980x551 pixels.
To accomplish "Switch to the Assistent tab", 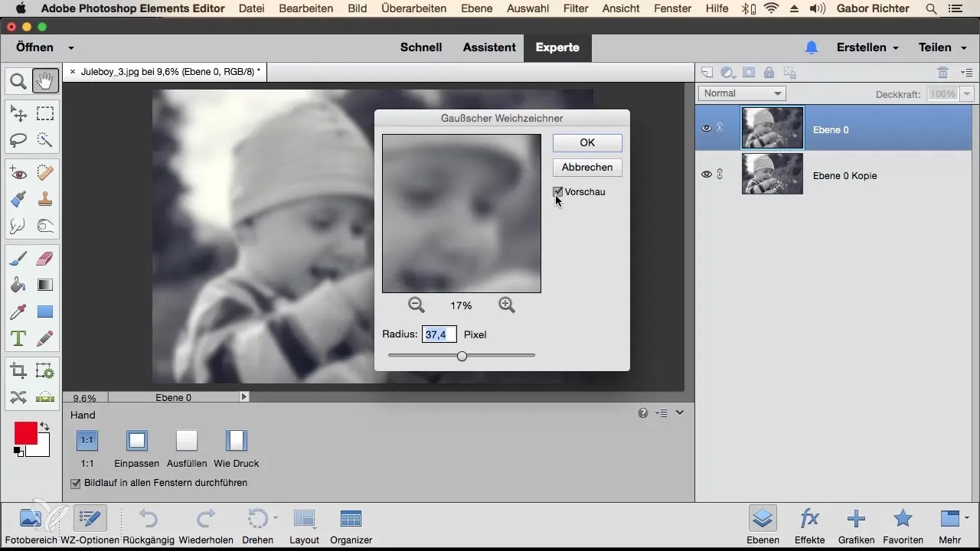I will 489,47.
